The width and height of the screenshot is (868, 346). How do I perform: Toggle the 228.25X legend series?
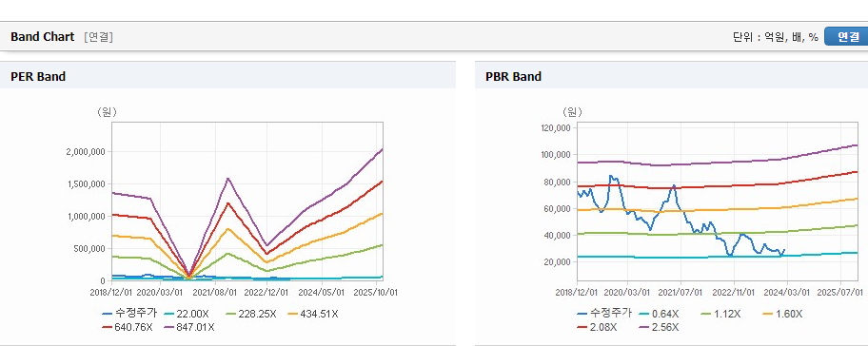(250, 314)
